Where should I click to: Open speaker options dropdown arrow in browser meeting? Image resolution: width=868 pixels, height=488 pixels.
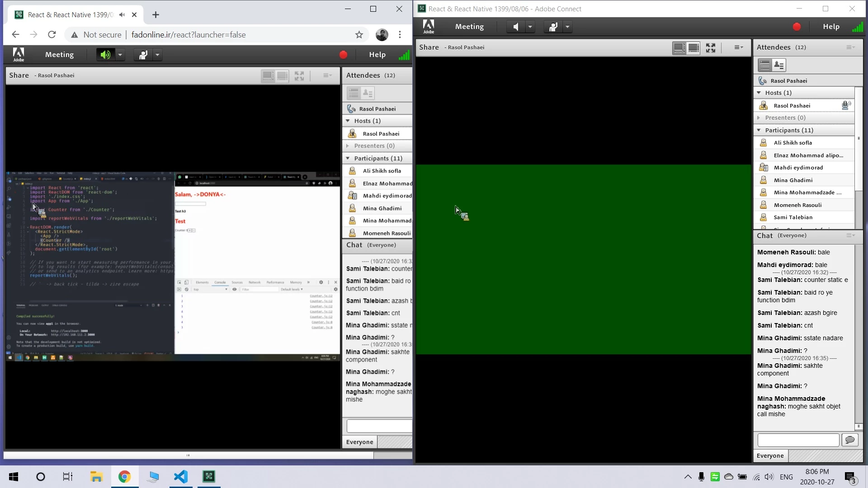pyautogui.click(x=120, y=55)
